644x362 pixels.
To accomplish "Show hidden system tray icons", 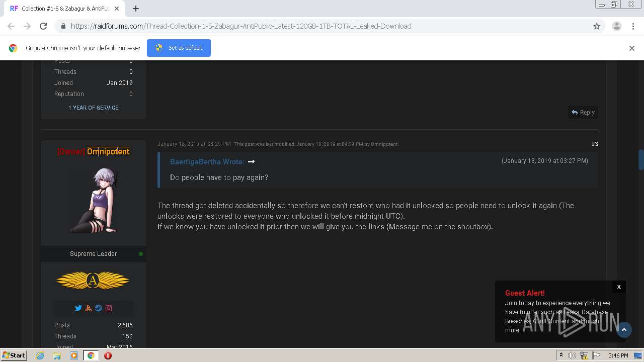I will pyautogui.click(x=561, y=355).
